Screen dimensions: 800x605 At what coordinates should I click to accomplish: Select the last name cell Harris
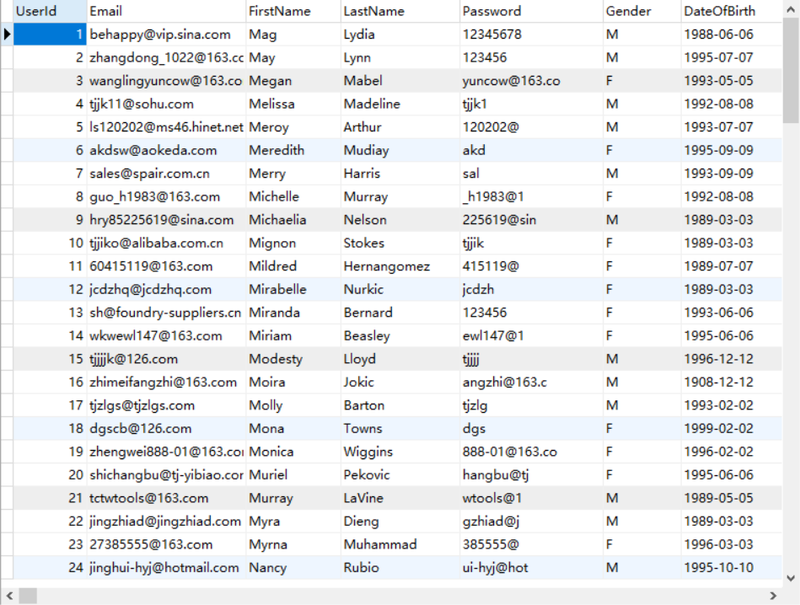point(400,173)
